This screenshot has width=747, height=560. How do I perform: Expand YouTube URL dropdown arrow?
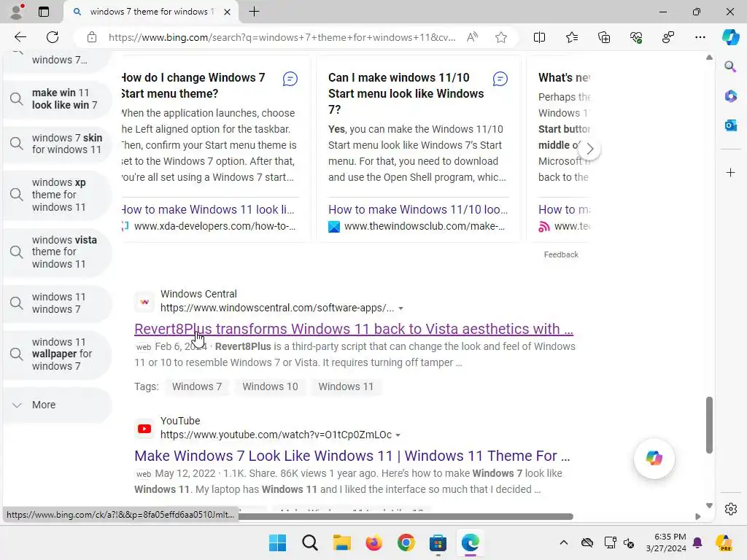click(398, 435)
